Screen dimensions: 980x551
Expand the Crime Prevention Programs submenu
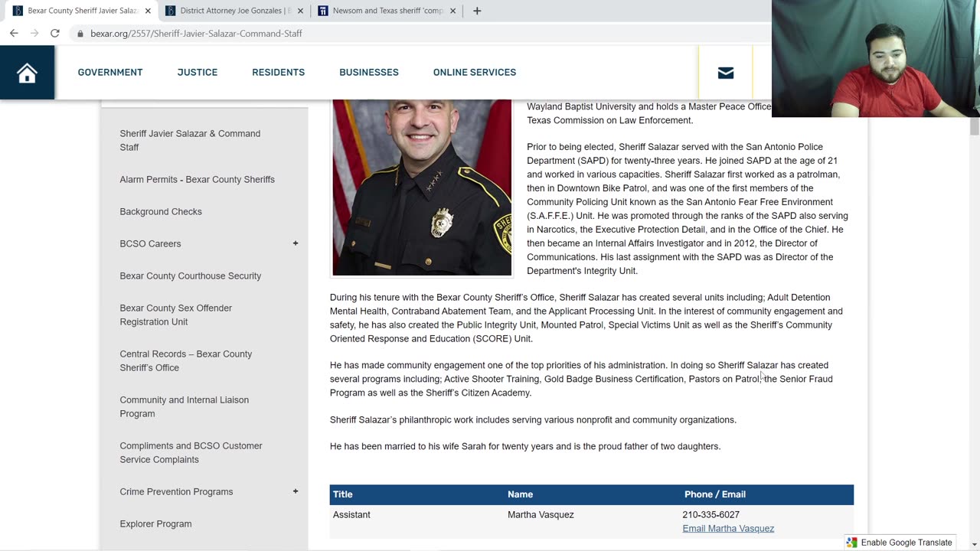296,491
